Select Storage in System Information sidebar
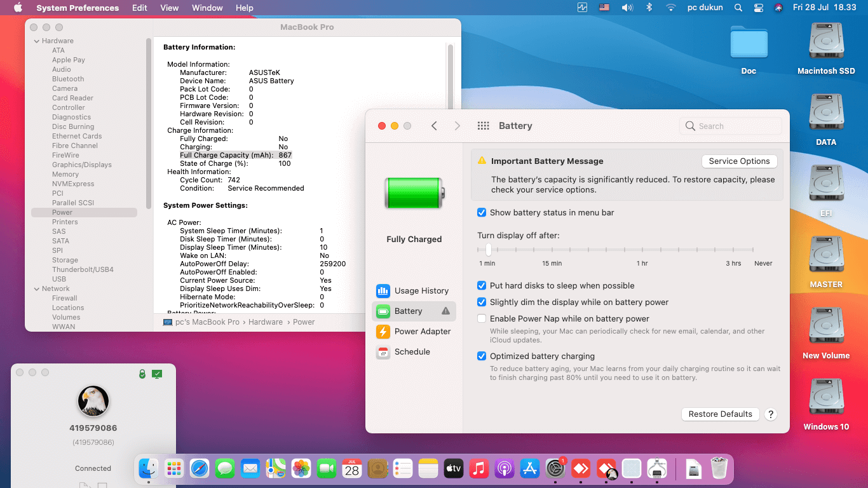868x488 pixels. click(65, 260)
